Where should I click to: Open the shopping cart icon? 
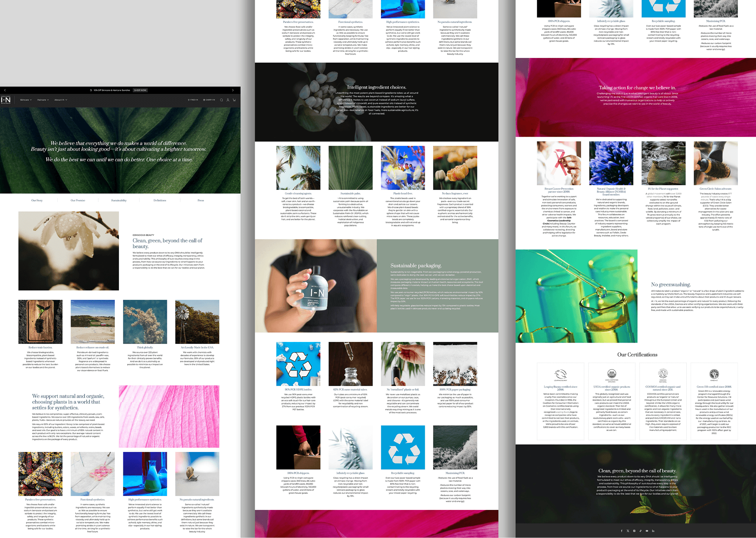pos(234,100)
